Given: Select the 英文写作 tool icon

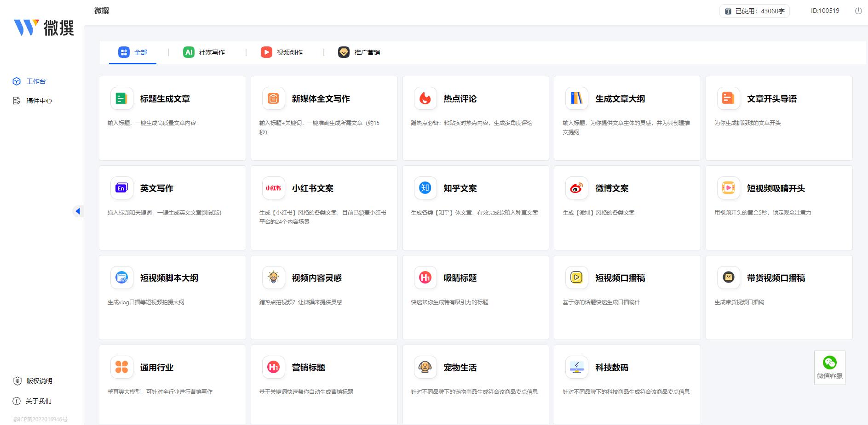Looking at the screenshot, I should click(x=121, y=187).
